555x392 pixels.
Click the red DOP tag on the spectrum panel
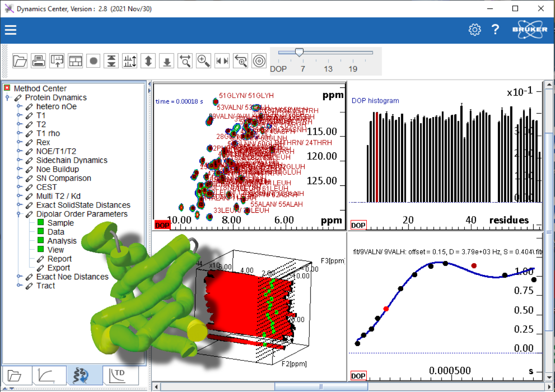(163, 225)
